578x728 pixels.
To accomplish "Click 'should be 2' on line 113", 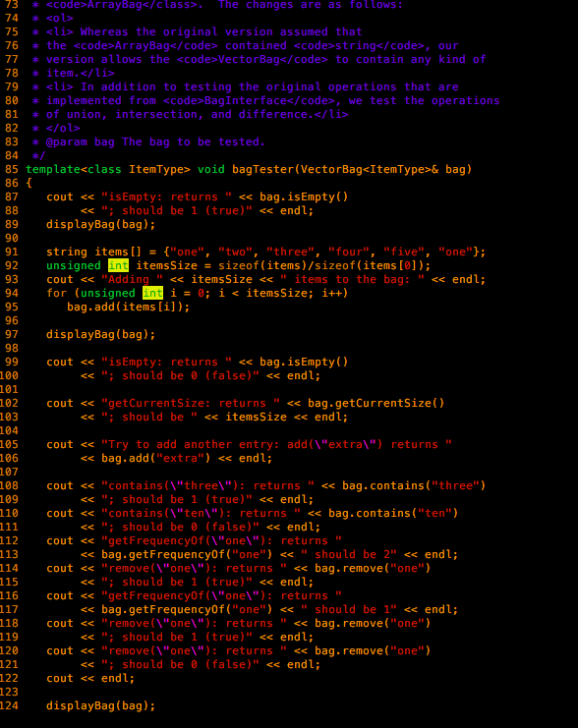I will click(352, 554).
